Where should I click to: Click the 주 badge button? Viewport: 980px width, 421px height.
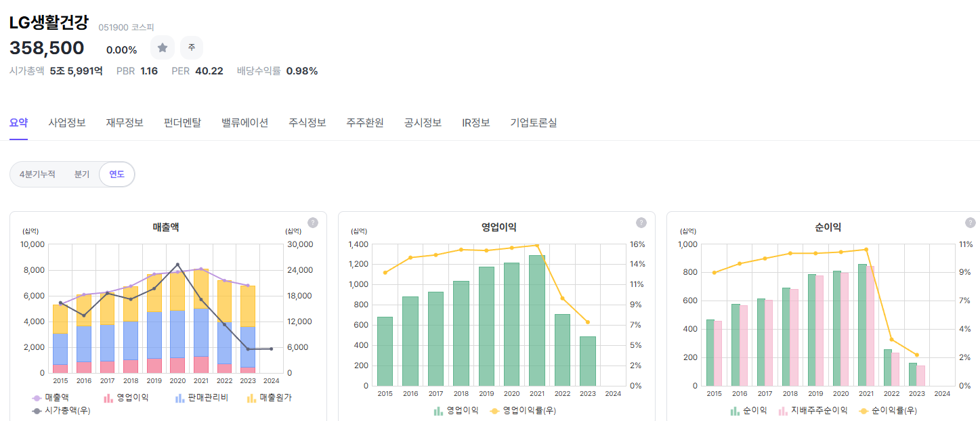pyautogui.click(x=192, y=47)
